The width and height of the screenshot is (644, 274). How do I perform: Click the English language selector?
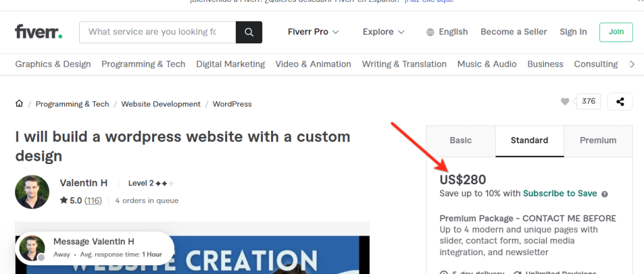pos(447,32)
